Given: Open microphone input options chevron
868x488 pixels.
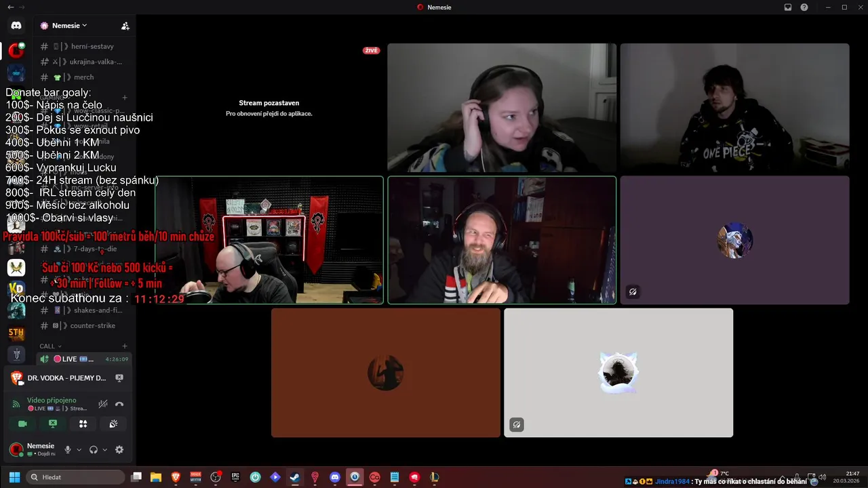Looking at the screenshot, I should click(79, 449).
